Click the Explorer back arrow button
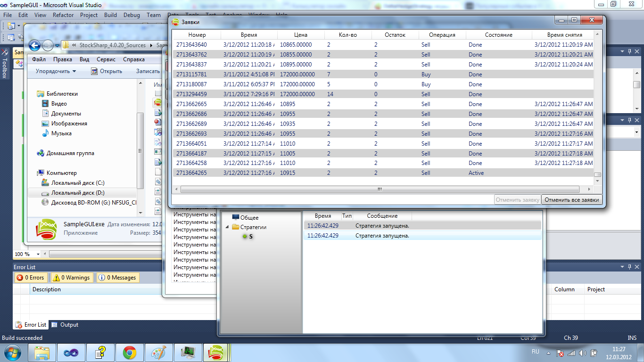The height and width of the screenshot is (362, 644). coord(34,45)
